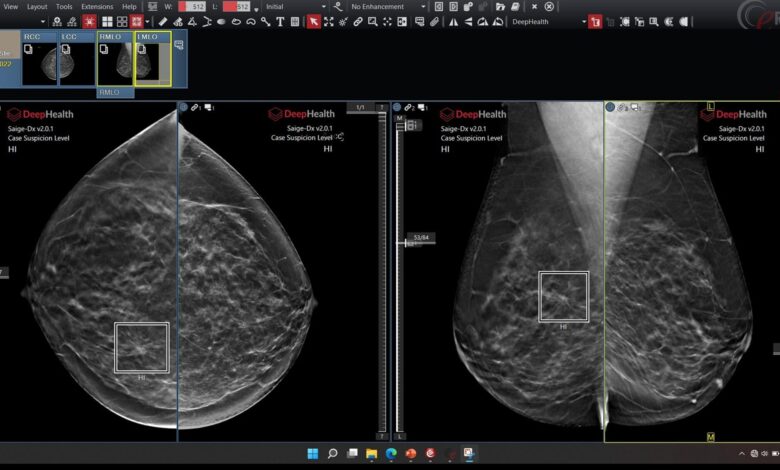
Task: Select the LMLO thumbnail
Action: [x=153, y=59]
